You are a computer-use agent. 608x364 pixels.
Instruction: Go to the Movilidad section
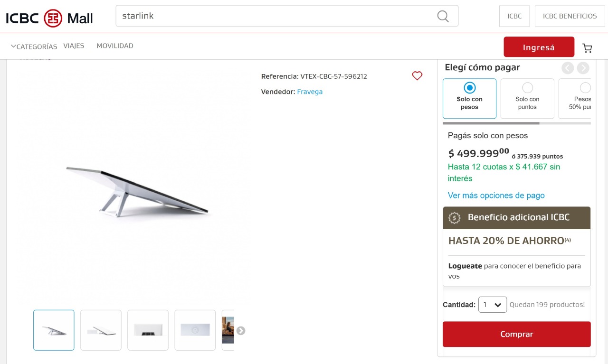coord(115,46)
